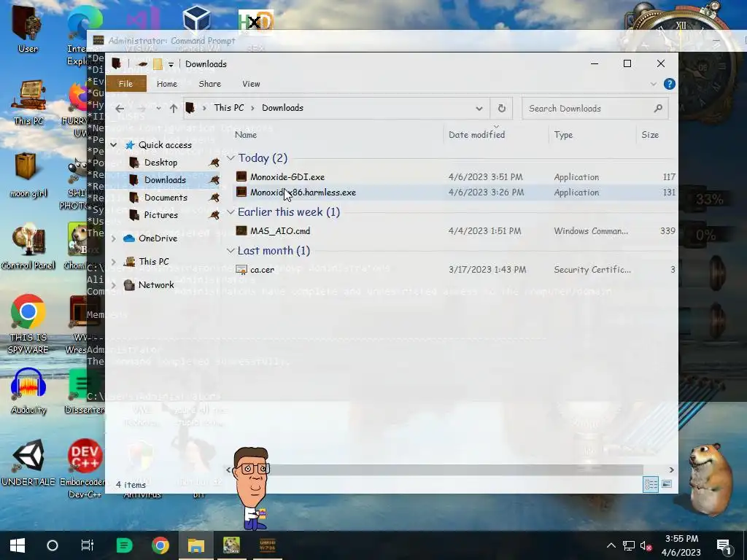Navigate back in Explorer
747x560 pixels.
pos(120,109)
